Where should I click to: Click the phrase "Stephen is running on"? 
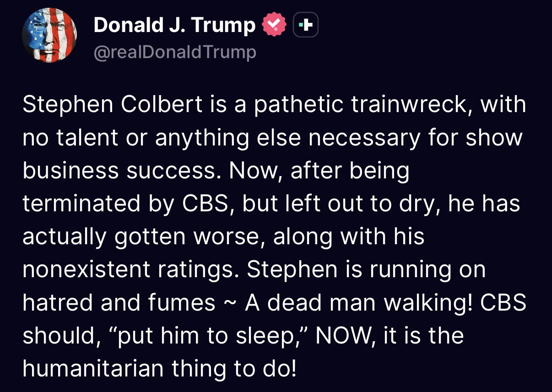[366, 270]
